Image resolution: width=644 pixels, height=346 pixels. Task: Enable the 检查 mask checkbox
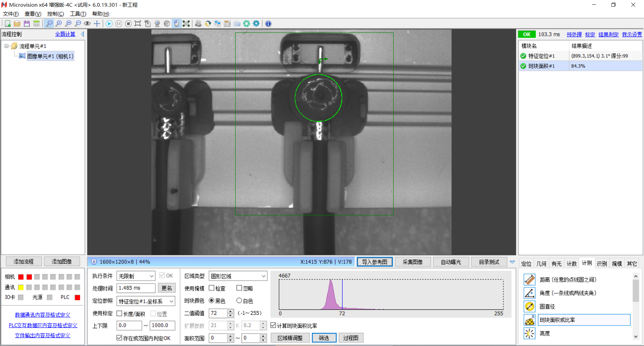pyautogui.click(x=212, y=288)
